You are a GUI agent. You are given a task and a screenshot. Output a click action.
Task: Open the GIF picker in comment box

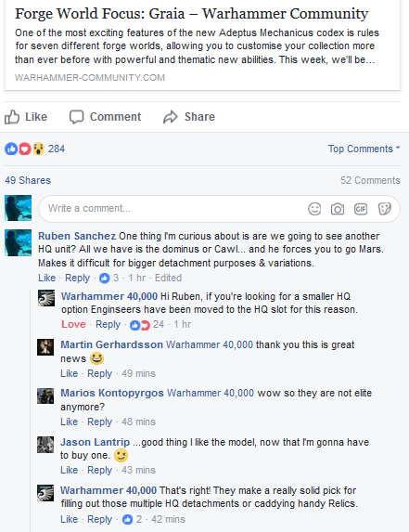coord(361,209)
